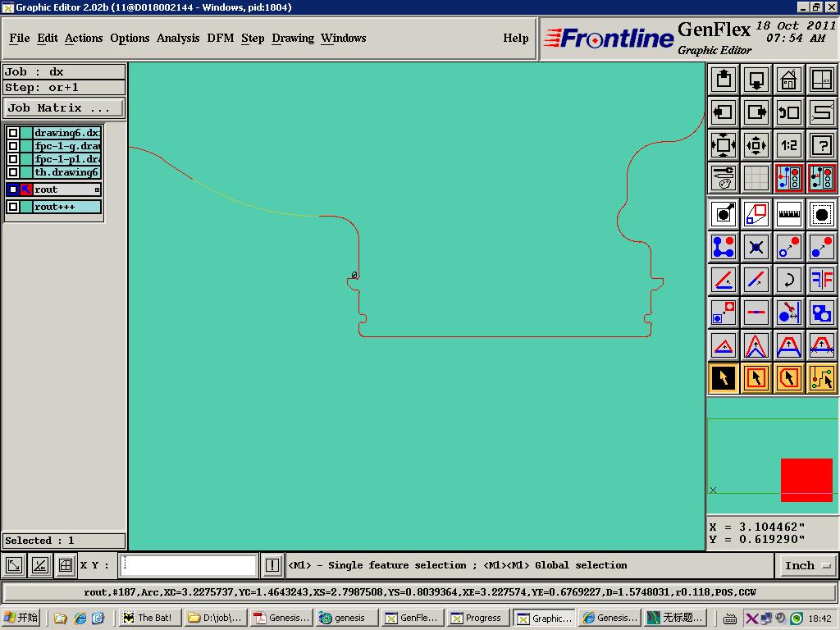
Task: Click the Job Matrix ... button
Action: click(64, 107)
